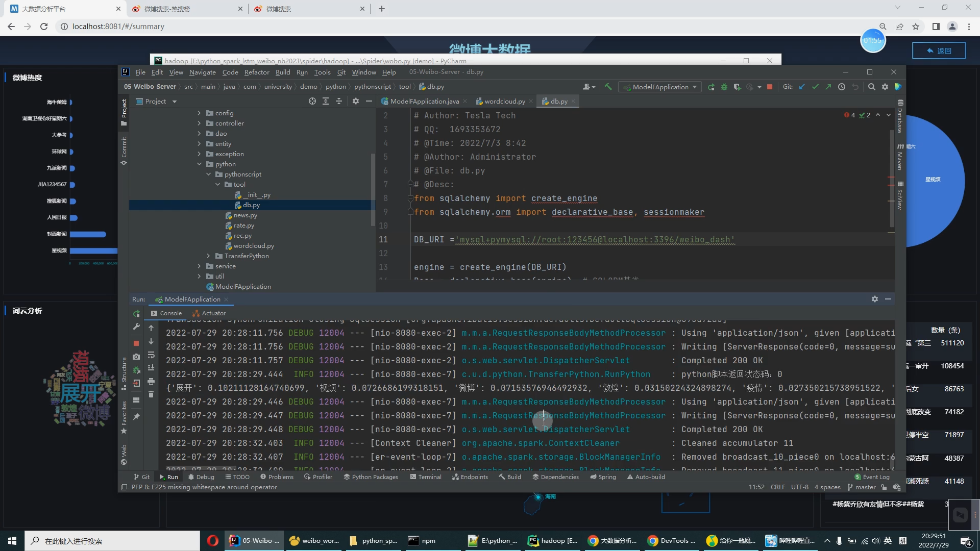Click the Git update project arrow

tap(802, 87)
